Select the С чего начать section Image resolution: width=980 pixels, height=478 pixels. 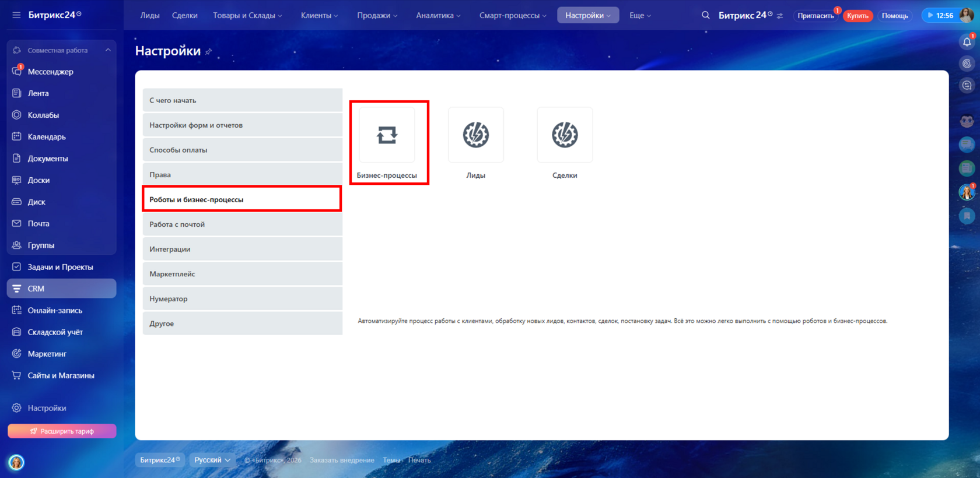click(x=243, y=100)
